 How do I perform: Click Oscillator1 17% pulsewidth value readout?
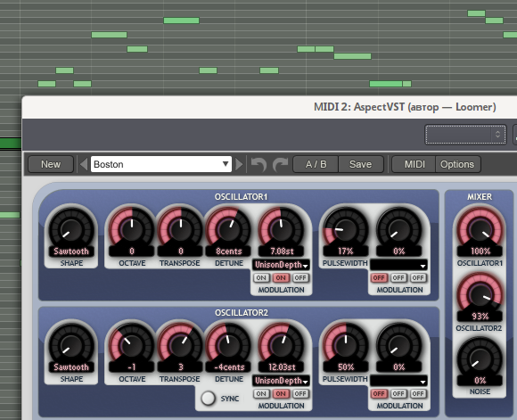click(x=346, y=251)
